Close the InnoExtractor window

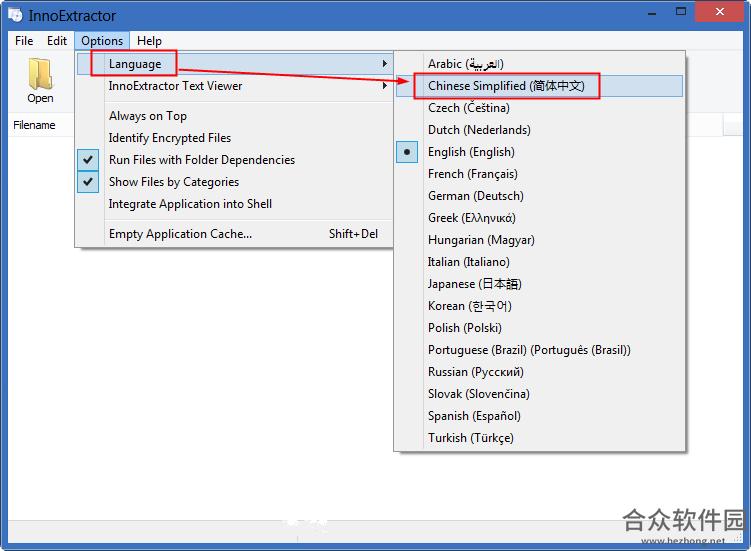(x=719, y=12)
